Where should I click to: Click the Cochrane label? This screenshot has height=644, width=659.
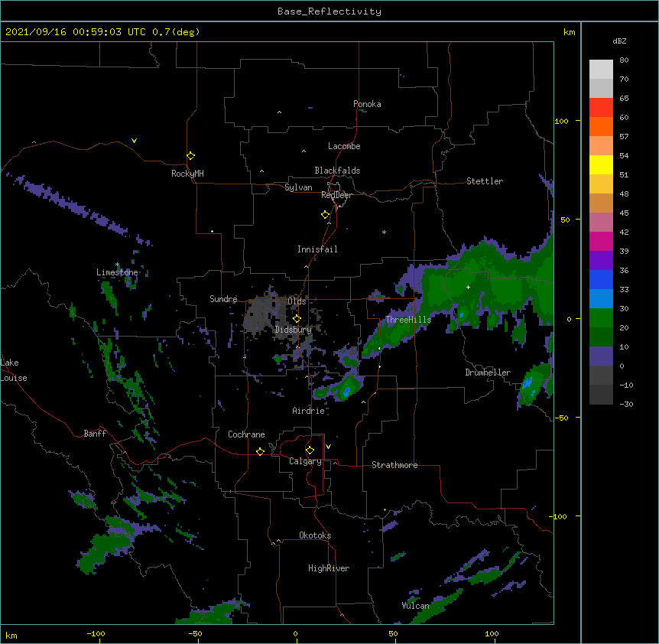246,434
